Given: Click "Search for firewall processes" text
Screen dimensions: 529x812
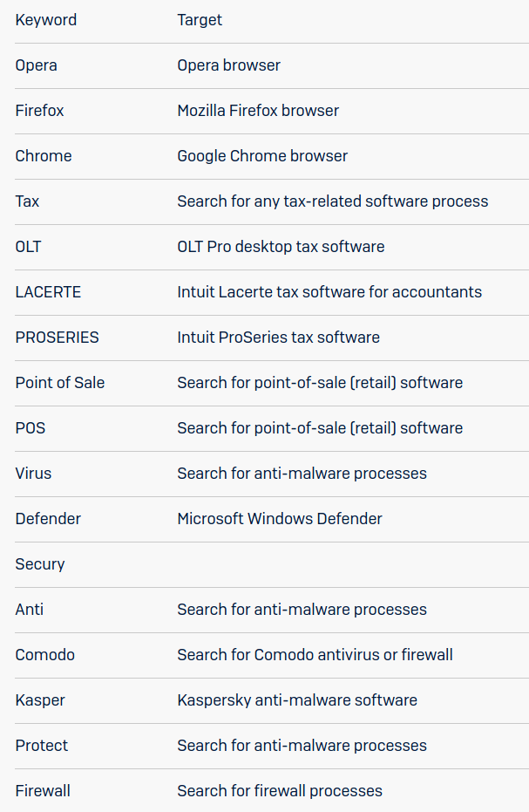Looking at the screenshot, I should pos(280,791).
